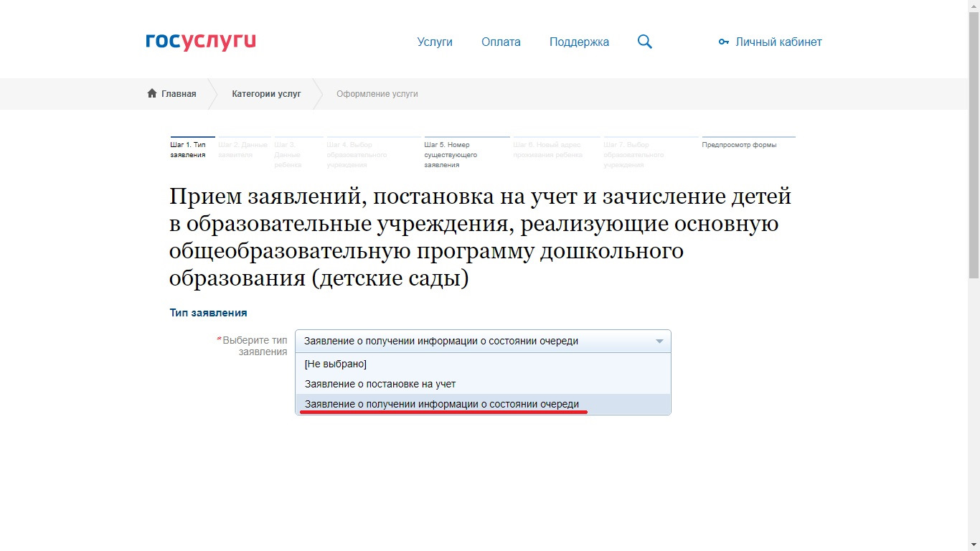Image resolution: width=980 pixels, height=551 pixels.
Task: Select step Шаг 4 in the progress bar
Action: click(x=374, y=153)
